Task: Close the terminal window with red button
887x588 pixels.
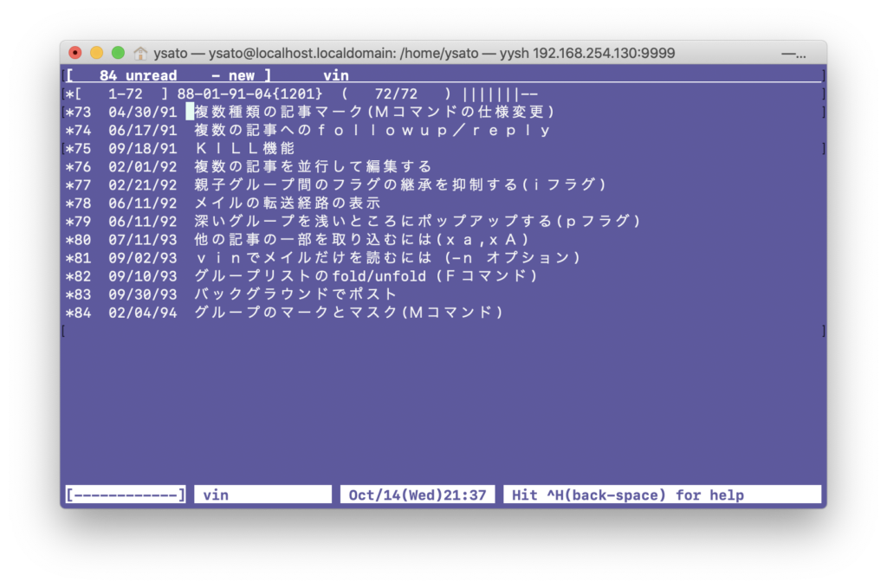Action: (x=75, y=53)
